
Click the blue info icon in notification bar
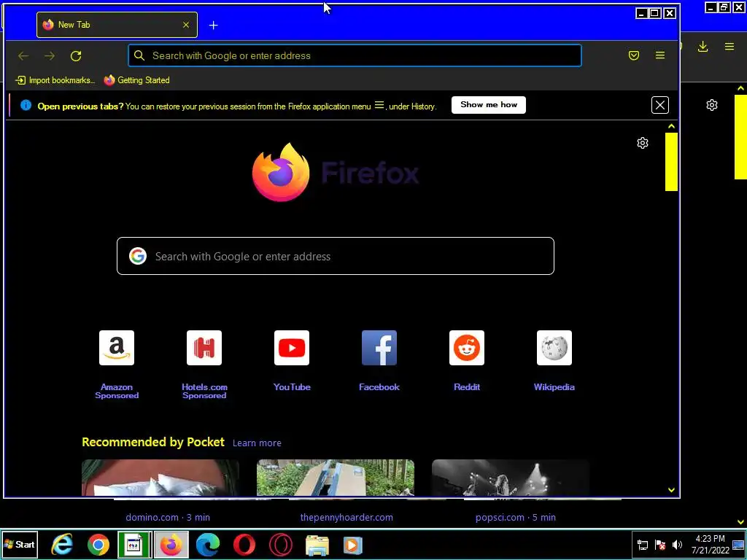click(x=26, y=105)
